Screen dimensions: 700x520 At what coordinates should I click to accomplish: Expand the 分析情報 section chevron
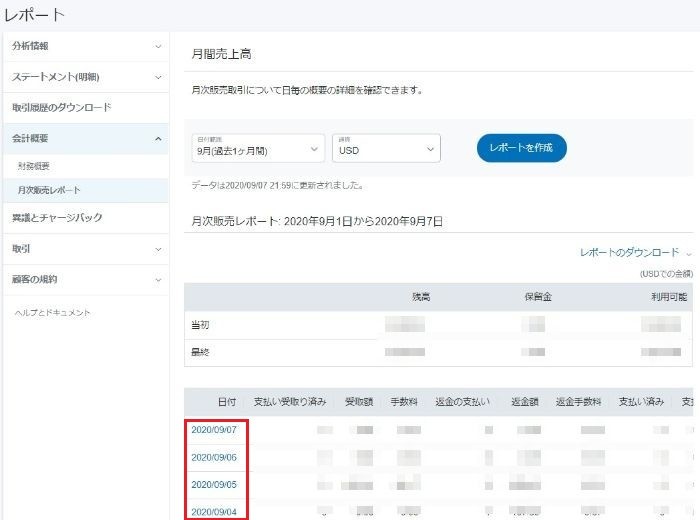tap(158, 46)
